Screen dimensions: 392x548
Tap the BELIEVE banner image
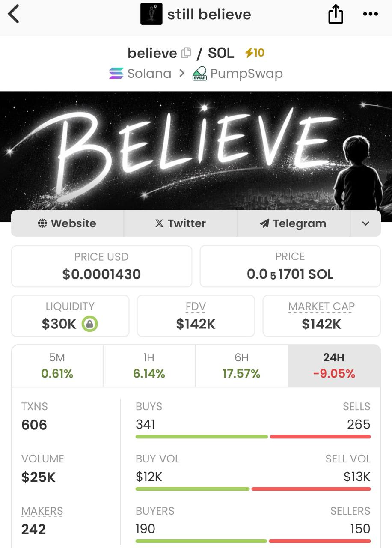pos(196,151)
